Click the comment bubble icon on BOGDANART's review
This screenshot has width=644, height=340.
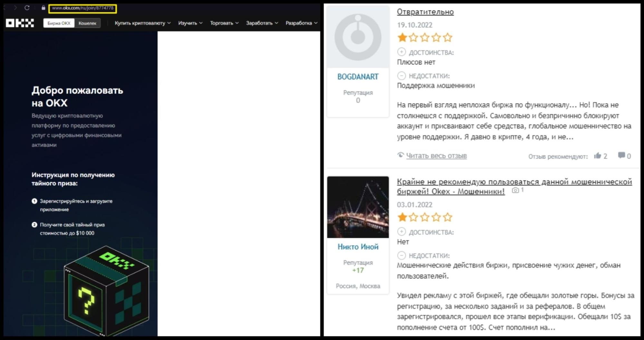(621, 156)
